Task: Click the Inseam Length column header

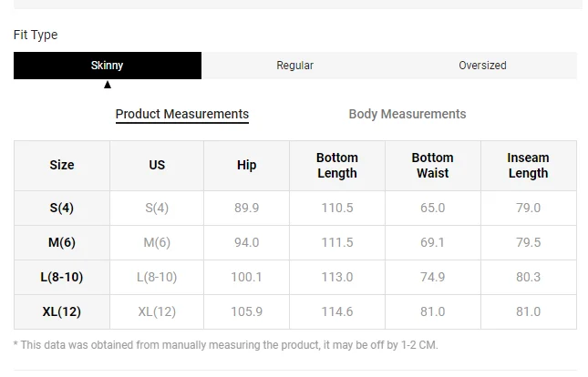Action: click(x=529, y=165)
